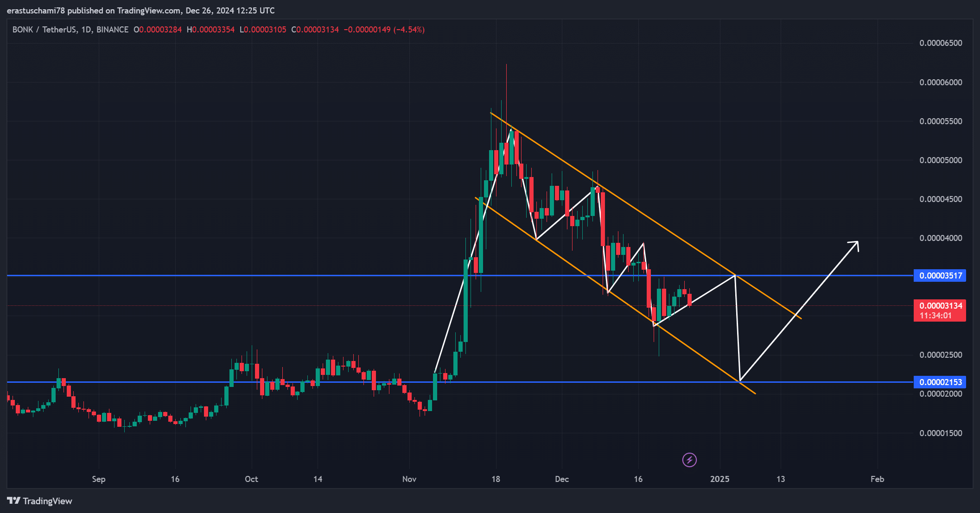This screenshot has height=513, width=980.
Task: Click the 14 date label on time axis
Action: 318,479
